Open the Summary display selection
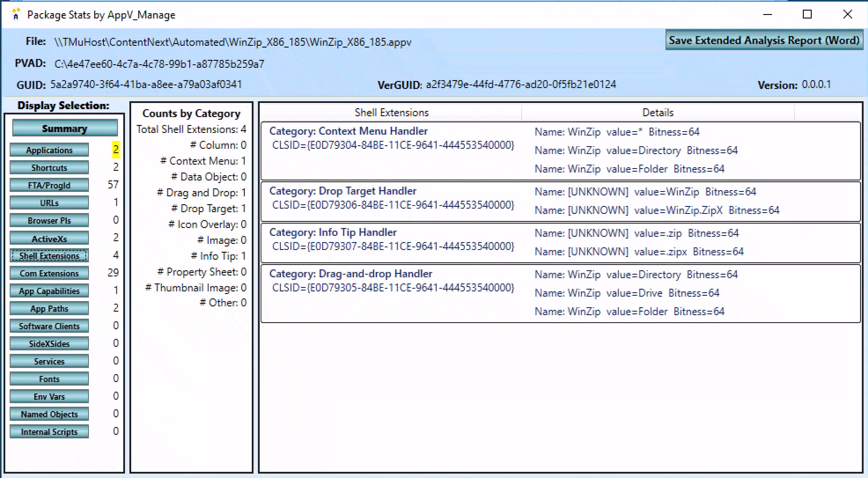The image size is (868, 478). tap(65, 129)
